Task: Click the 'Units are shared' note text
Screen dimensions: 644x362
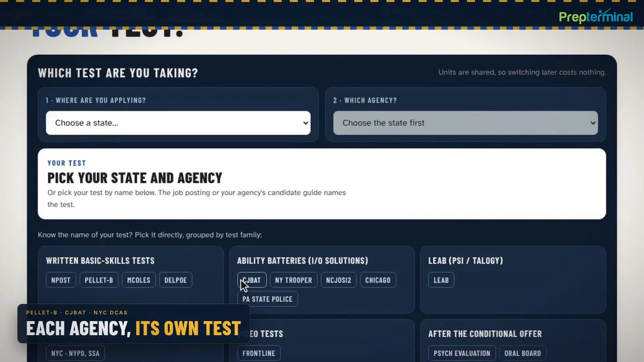Action: point(522,72)
